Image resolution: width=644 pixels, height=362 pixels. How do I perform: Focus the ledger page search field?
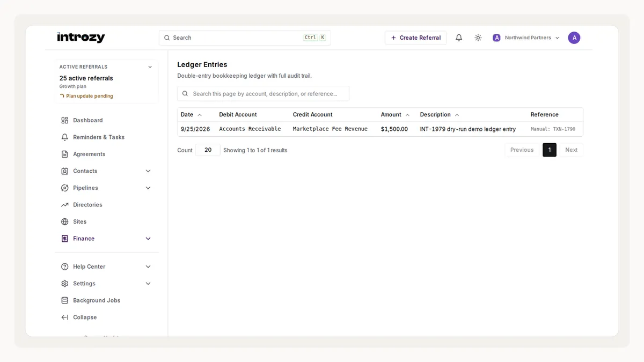tap(263, 93)
